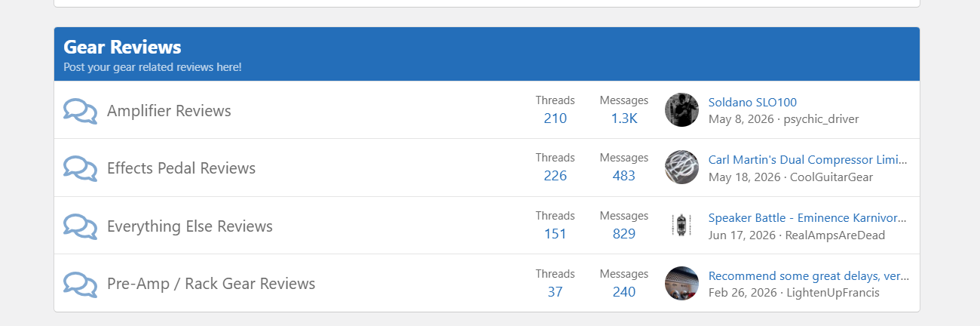Open the Effects Pedal Reviews forum
The width and height of the screenshot is (980, 326).
point(181,168)
